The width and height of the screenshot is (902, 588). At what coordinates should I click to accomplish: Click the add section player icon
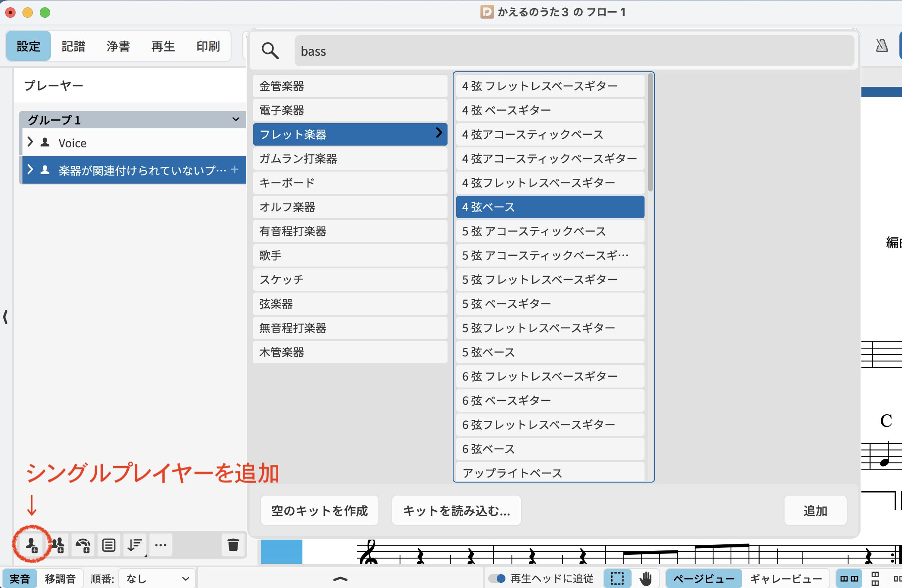(57, 545)
